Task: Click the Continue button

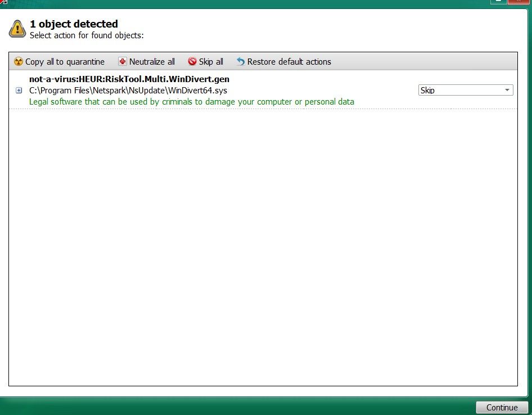Action: tap(502, 408)
